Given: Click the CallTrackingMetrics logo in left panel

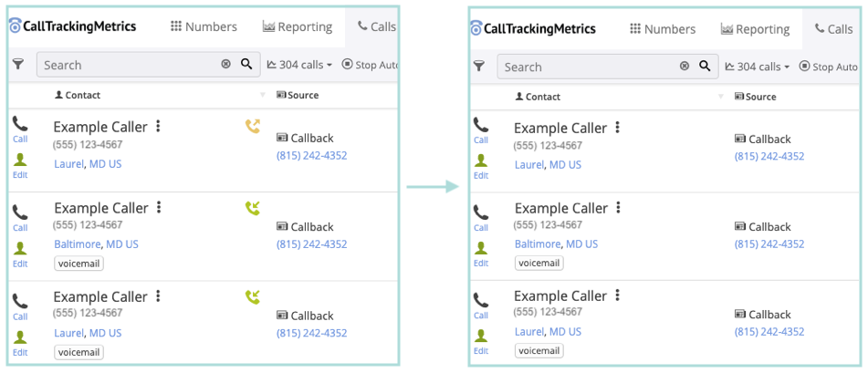Looking at the screenshot, I should pos(73,26).
